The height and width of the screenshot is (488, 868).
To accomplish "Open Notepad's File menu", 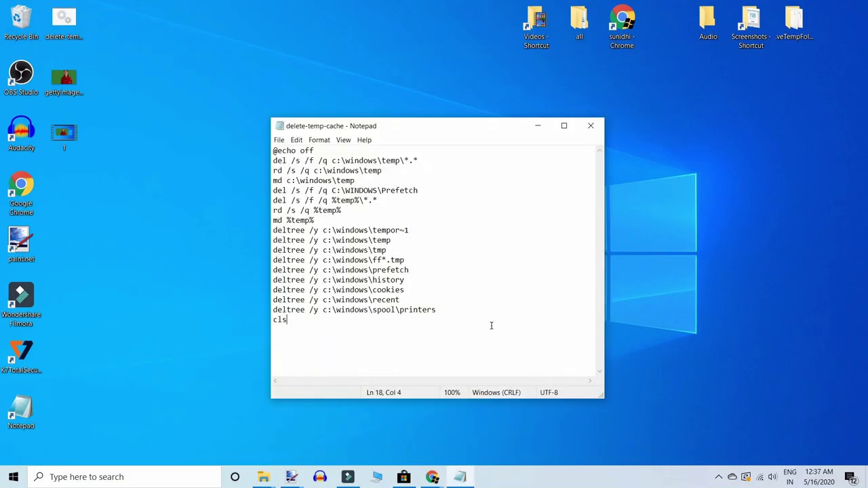I will click(279, 140).
